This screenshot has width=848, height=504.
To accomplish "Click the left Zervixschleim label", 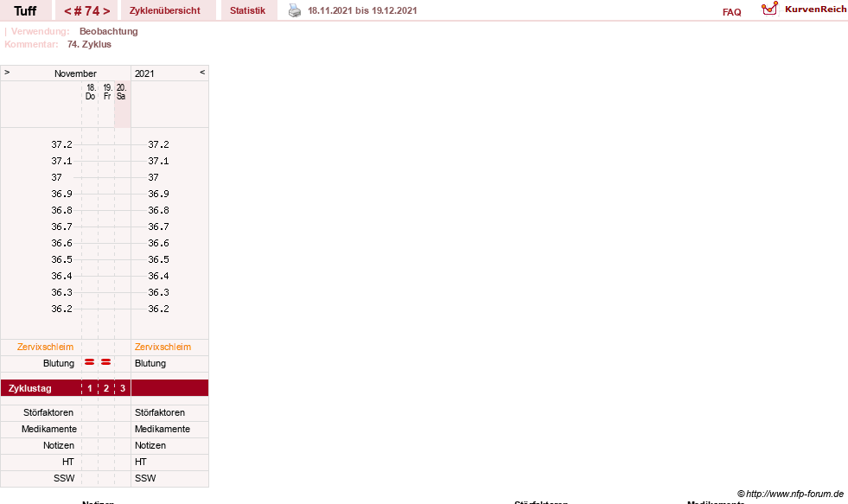I will (46, 347).
